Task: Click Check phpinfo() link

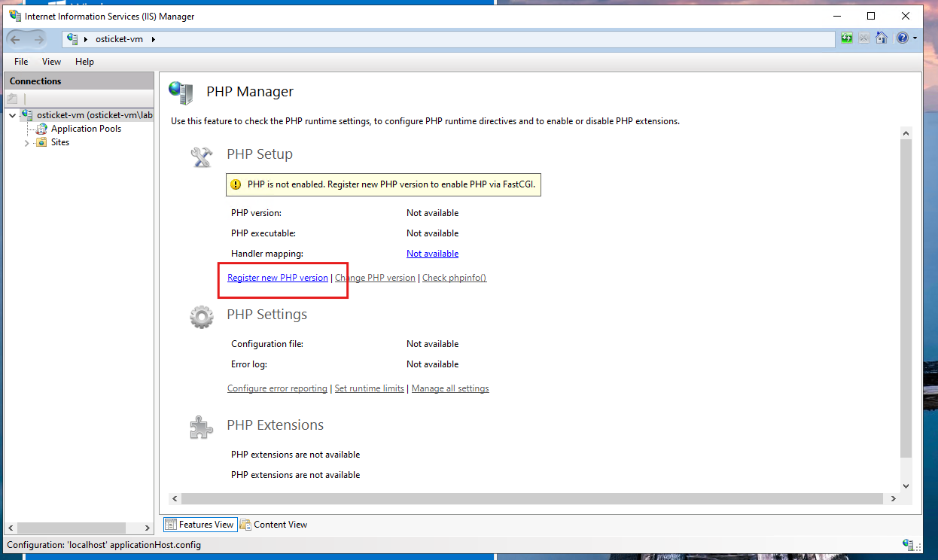Action: [x=454, y=278]
